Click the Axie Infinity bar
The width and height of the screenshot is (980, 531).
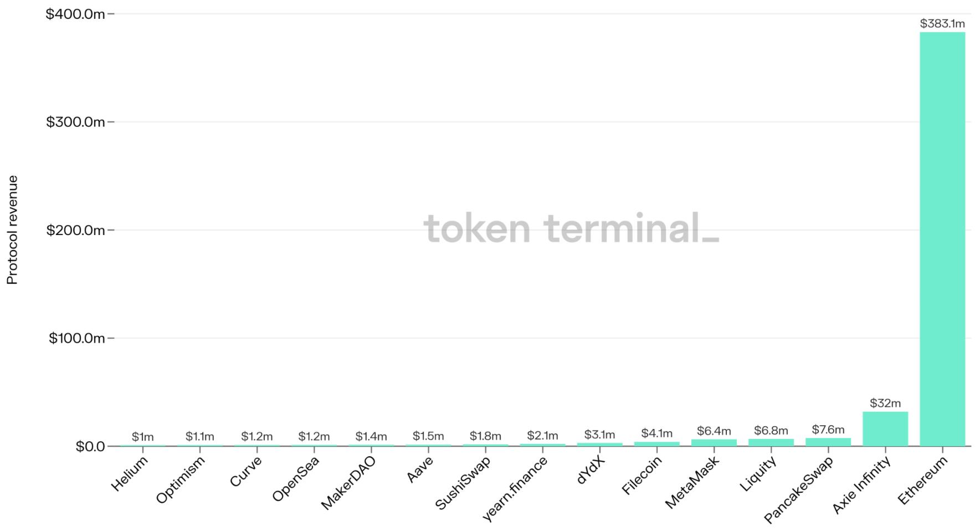[x=885, y=428]
